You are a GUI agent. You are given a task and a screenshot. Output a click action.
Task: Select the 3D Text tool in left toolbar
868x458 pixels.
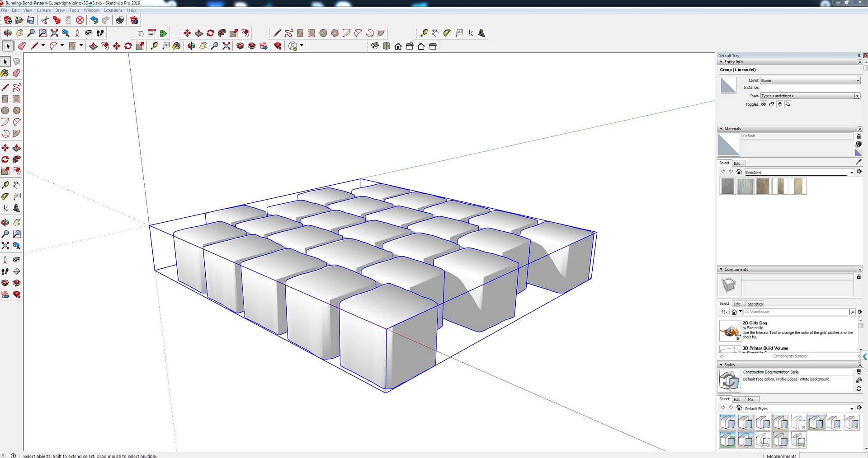pos(17,208)
